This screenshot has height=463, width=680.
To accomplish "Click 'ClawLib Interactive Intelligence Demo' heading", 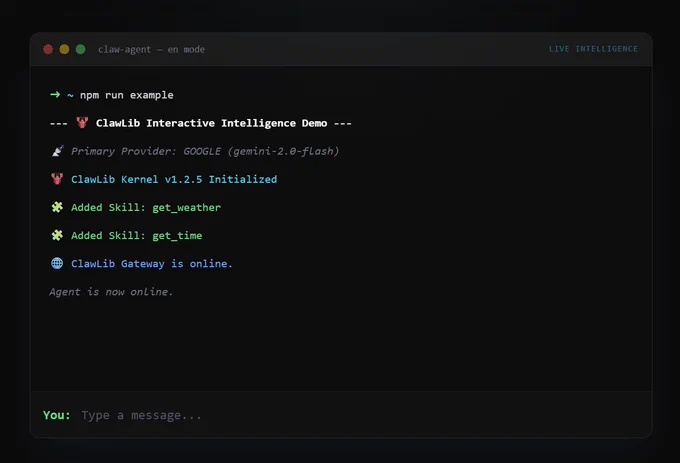I will click(211, 123).
